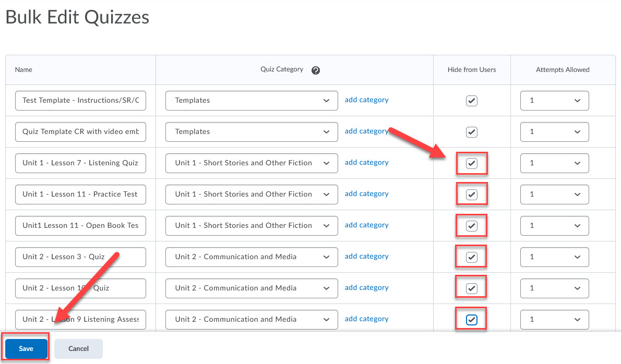
Task: Uncheck Hide from Users for Lesson 11 Practice Test
Action: point(471,195)
